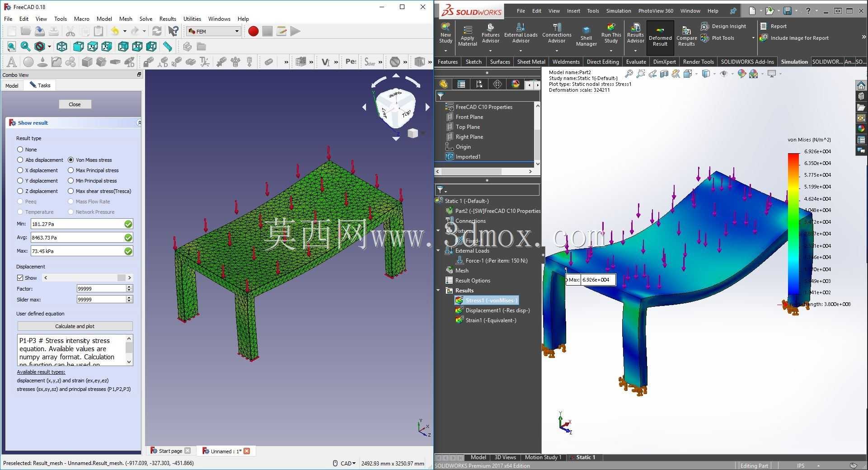The image size is (868, 470).
Task: Open Results Advisor in SolidWorks
Action: [x=635, y=33]
